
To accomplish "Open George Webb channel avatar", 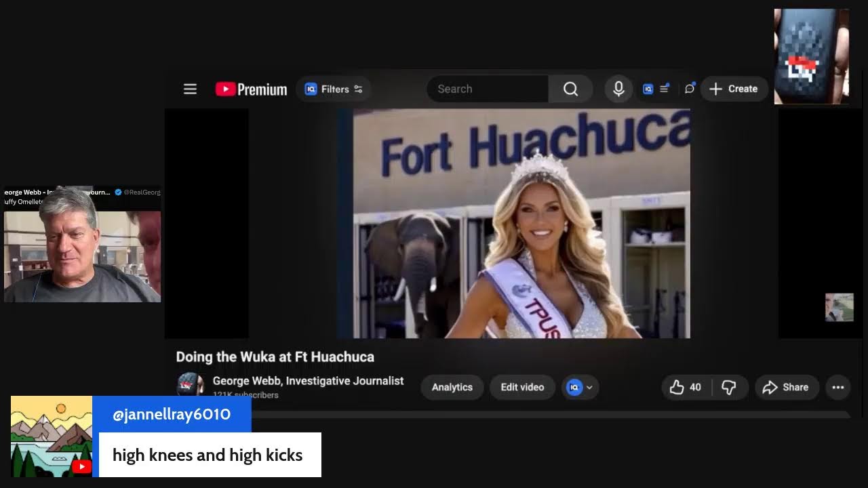I will click(x=191, y=385).
